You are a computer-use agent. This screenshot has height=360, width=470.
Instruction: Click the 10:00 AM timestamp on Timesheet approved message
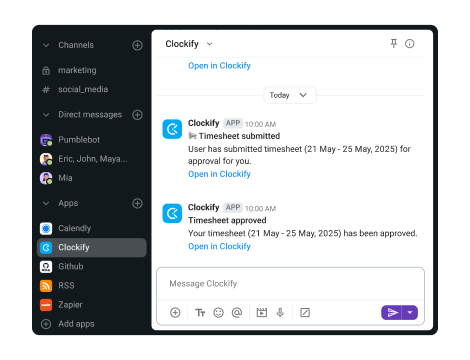[x=260, y=209]
